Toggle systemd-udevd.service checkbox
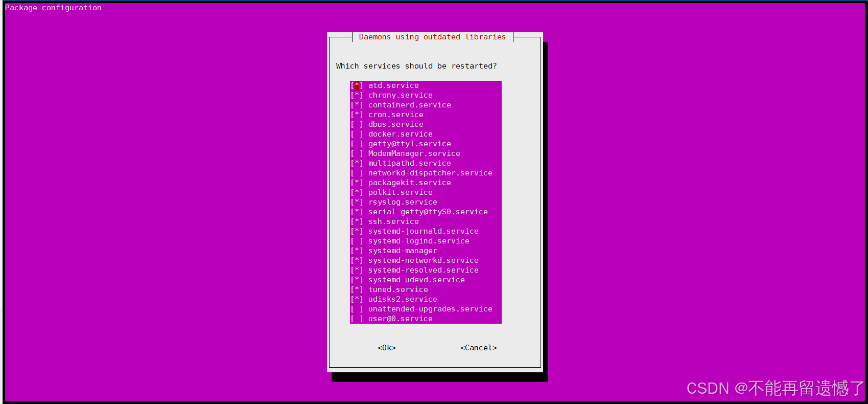 tap(357, 280)
